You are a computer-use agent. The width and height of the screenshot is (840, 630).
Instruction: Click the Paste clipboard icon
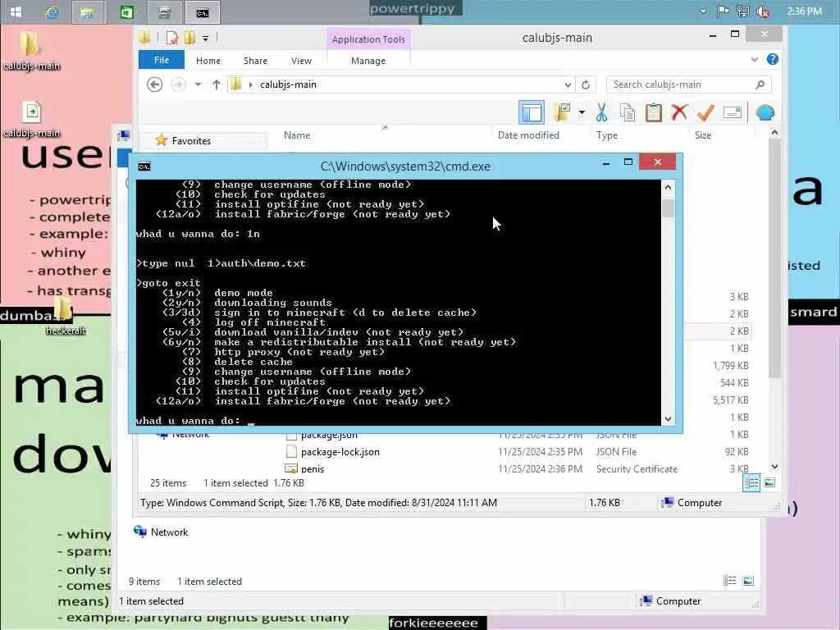(x=653, y=112)
